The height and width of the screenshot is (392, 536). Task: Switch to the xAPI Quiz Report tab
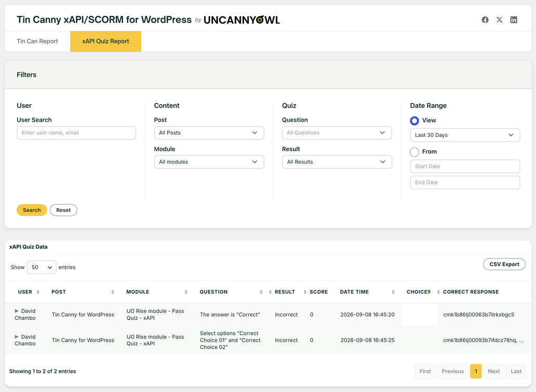[x=106, y=41]
